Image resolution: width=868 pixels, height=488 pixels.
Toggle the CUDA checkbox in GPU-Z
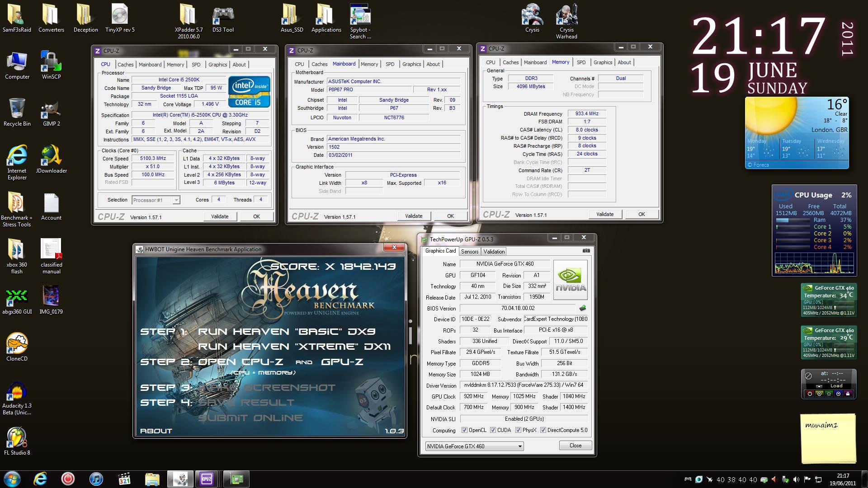tap(493, 430)
